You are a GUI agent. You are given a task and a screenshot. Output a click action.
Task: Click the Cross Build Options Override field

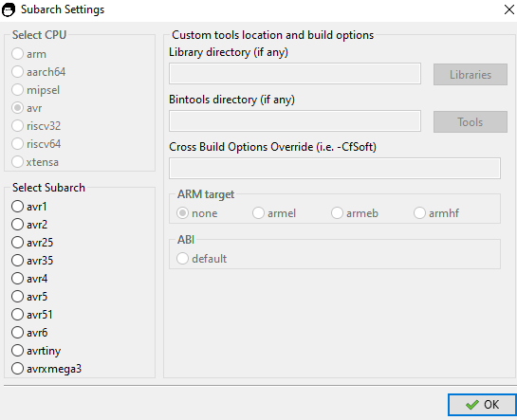pos(335,169)
